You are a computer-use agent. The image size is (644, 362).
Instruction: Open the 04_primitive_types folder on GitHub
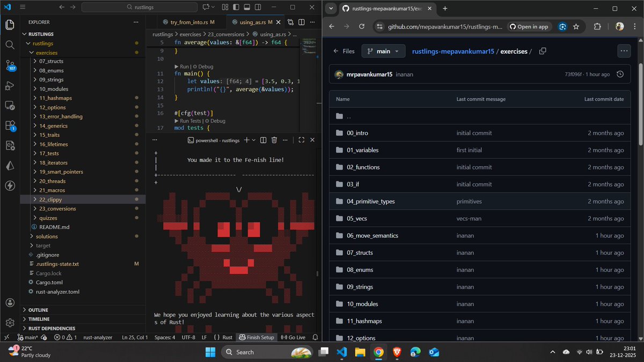coord(370,201)
